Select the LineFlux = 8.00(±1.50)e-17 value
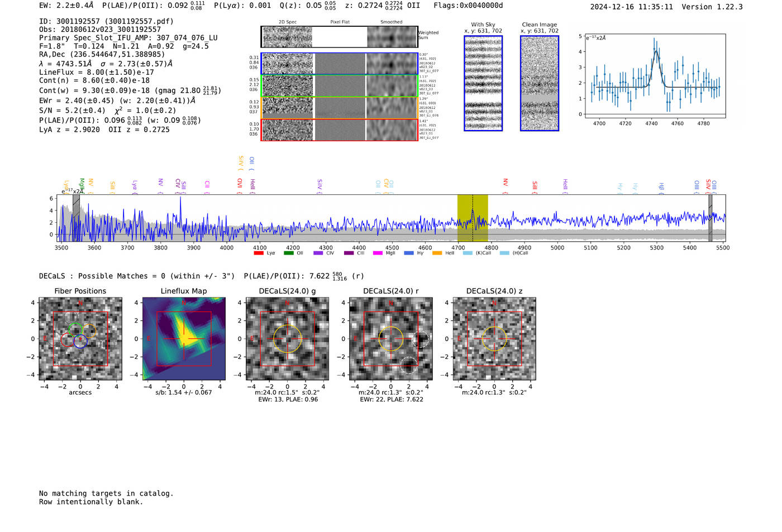Image resolution: width=782 pixels, height=532 pixels. pyautogui.click(x=97, y=73)
